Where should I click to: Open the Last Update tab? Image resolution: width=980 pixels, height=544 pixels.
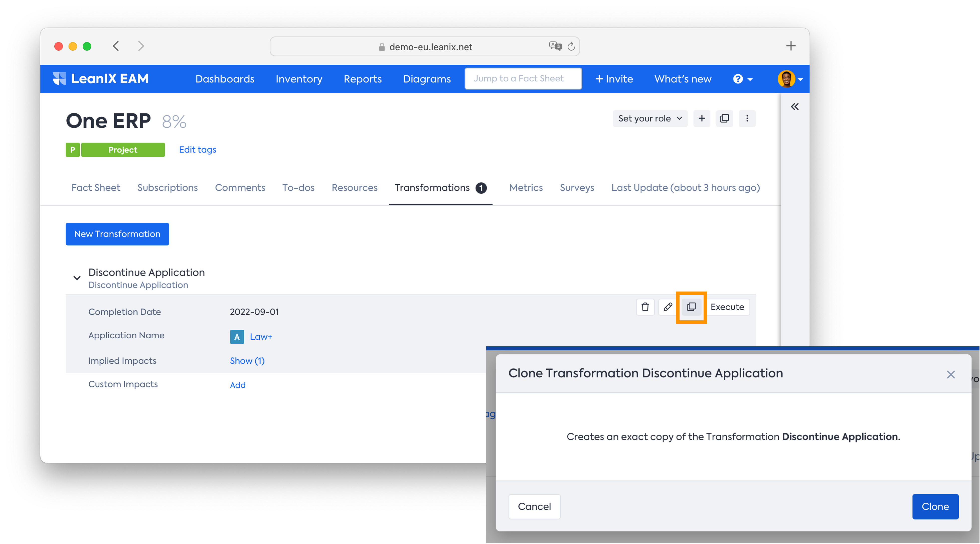(686, 188)
